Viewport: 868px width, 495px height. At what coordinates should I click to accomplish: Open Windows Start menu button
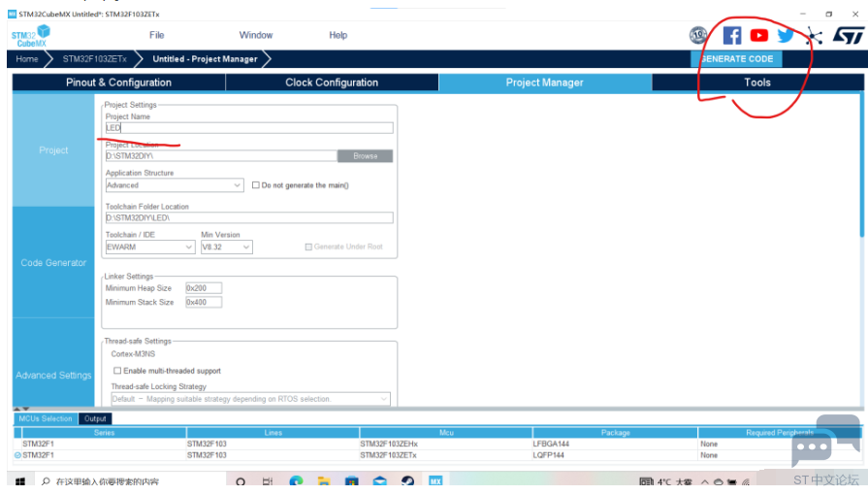(x=20, y=481)
